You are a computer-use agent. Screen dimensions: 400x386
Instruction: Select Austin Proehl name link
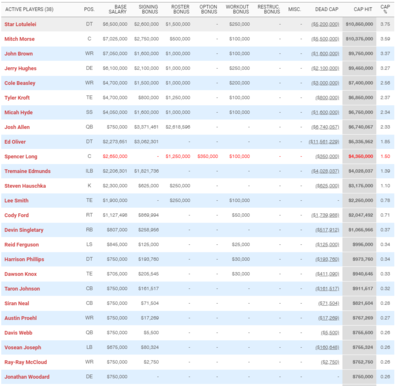20,318
